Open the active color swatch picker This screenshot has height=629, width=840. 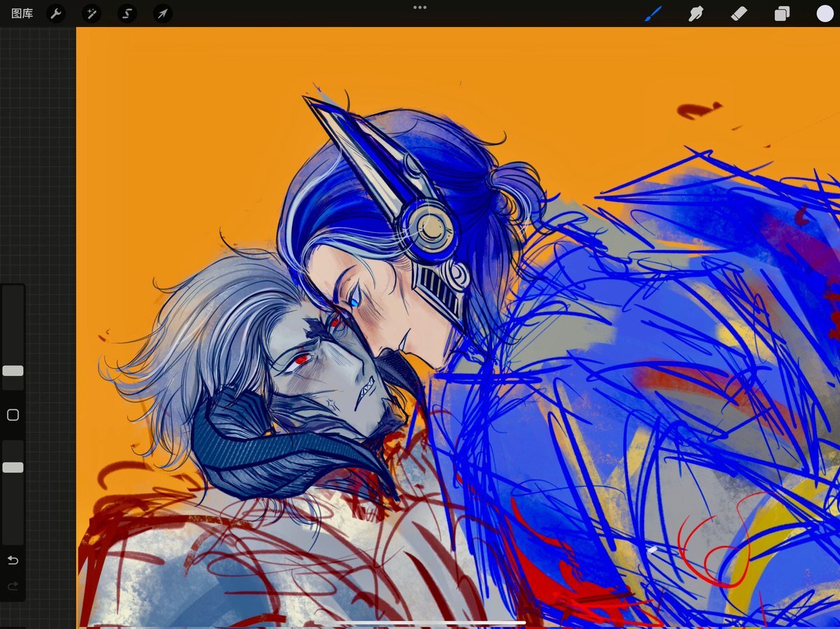point(825,13)
